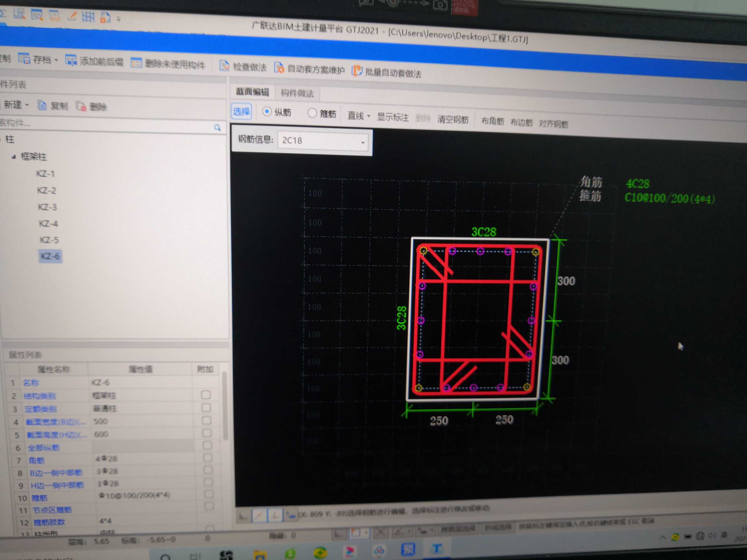Click the diagonal line snap icon below canvas
The width and height of the screenshot is (747, 560).
coord(259,516)
